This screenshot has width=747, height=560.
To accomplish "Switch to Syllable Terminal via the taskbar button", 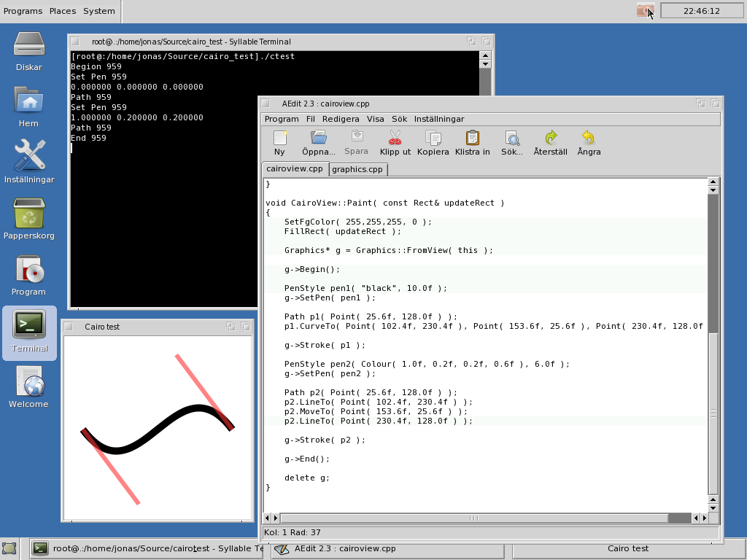I will [147, 548].
